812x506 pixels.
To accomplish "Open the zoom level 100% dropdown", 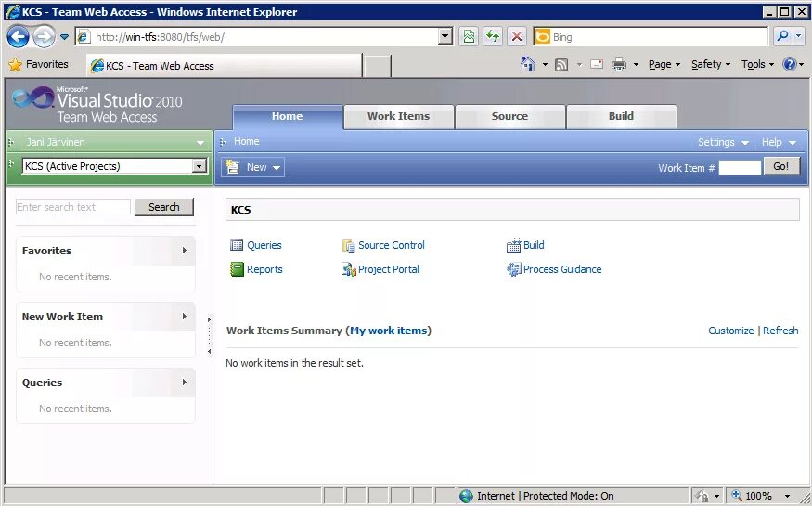I will (x=788, y=496).
